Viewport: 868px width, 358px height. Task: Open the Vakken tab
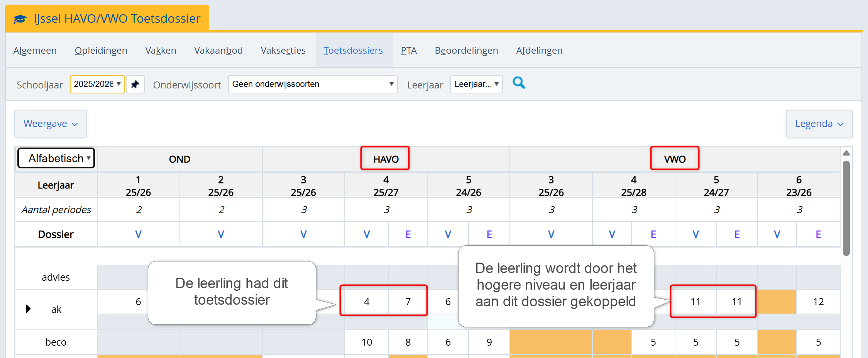coord(161,51)
